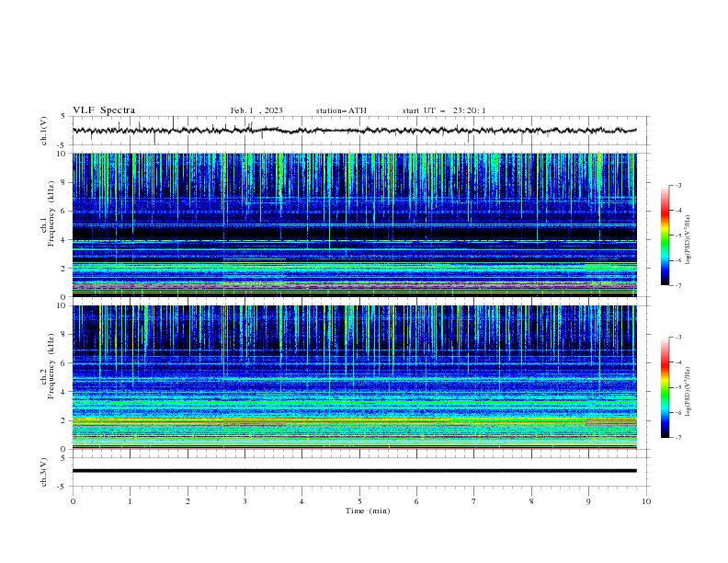Screen dimensions: 728x563
Task: Click the "-7" label on the lower colorbar
Action: tap(677, 438)
